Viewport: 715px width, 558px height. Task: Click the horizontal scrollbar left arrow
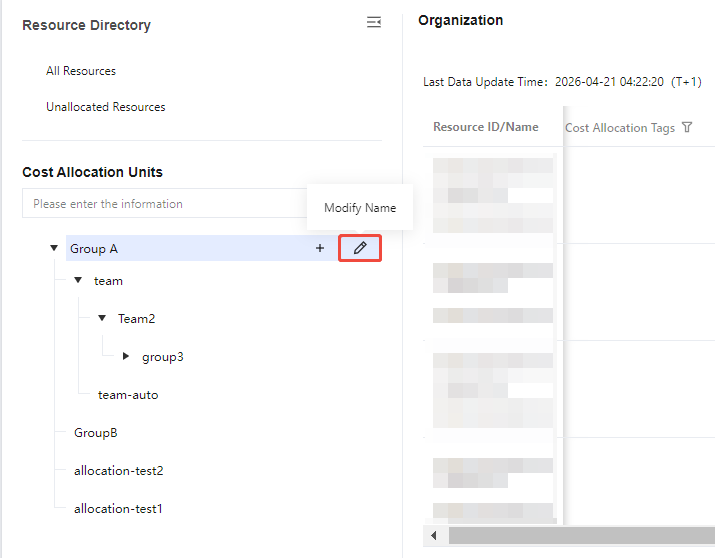[x=434, y=536]
